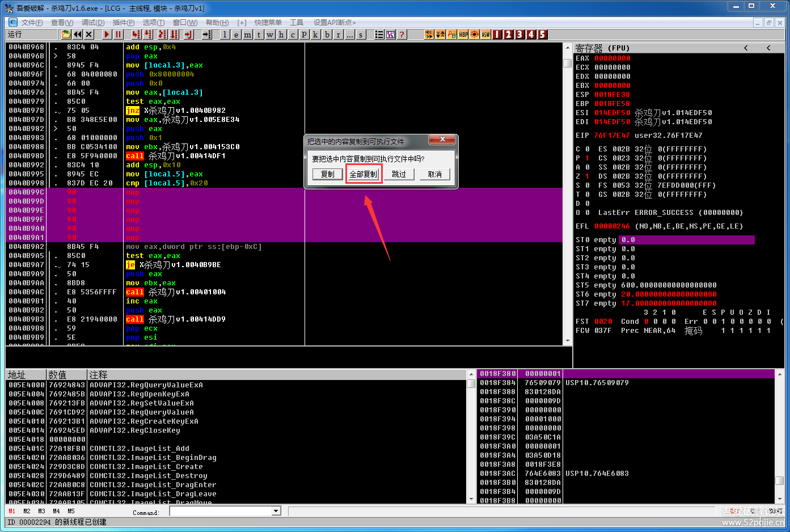Click the 全部复制 button in dialog
Image resolution: width=790 pixels, height=532 pixels.
(364, 174)
